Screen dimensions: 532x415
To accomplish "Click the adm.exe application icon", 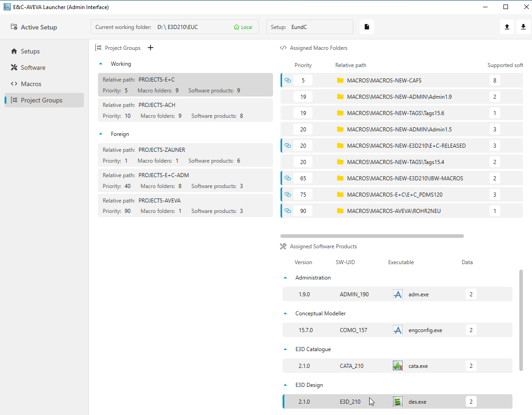I will tap(398, 294).
